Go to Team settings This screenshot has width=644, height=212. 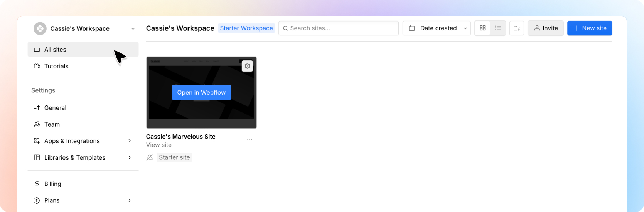[x=83, y=124]
